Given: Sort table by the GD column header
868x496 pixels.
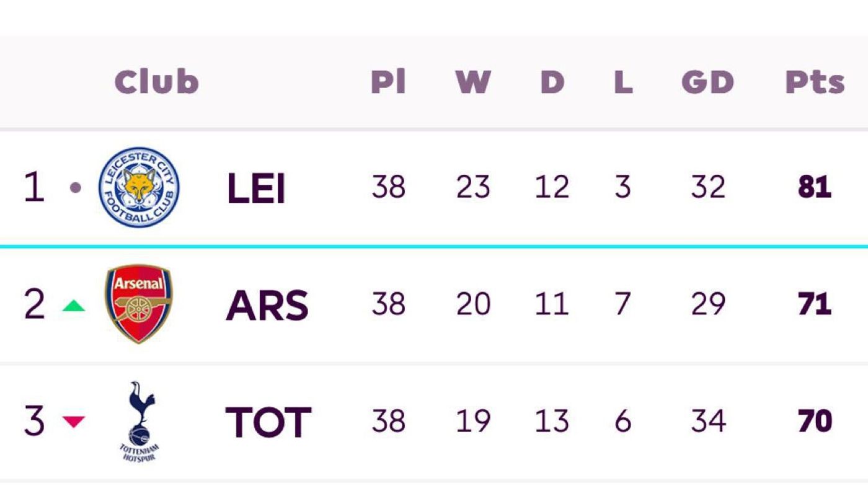Looking at the screenshot, I should point(707,82).
